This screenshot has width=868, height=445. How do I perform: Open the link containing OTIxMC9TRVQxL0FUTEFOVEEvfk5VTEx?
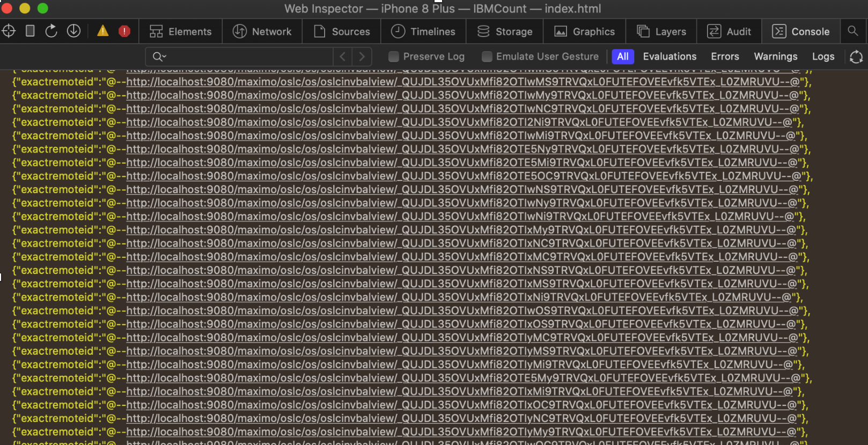(x=461, y=257)
